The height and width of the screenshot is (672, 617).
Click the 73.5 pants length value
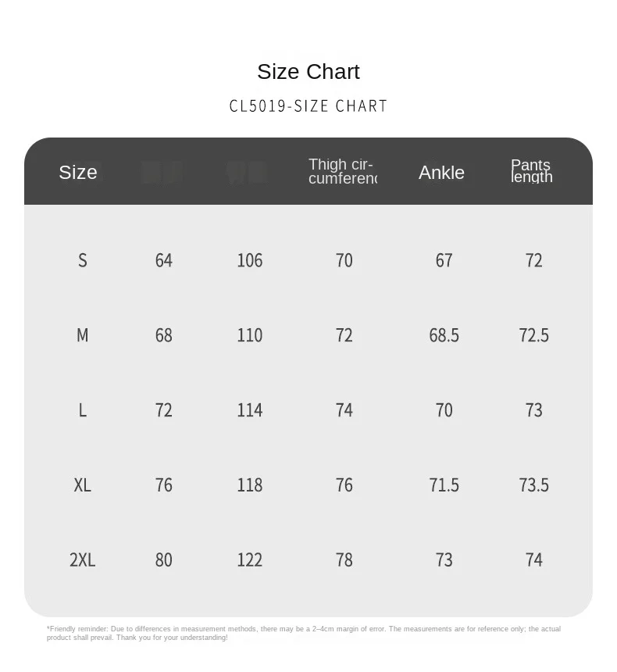pos(534,485)
